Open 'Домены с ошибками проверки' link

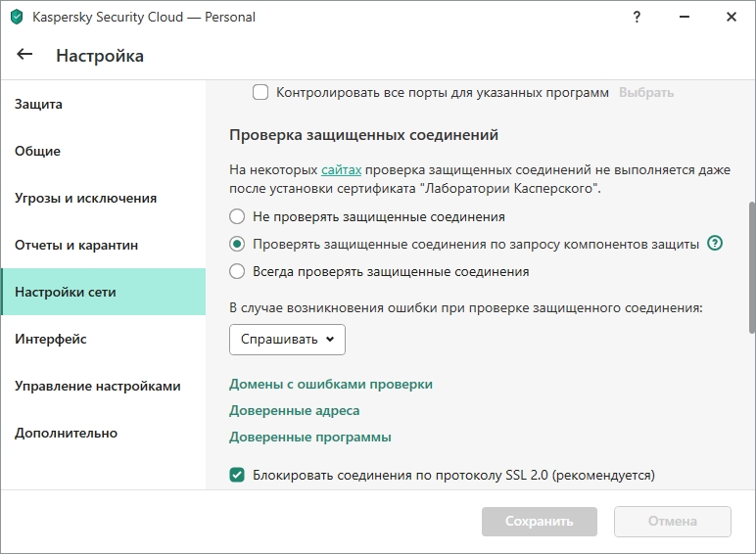[331, 385]
